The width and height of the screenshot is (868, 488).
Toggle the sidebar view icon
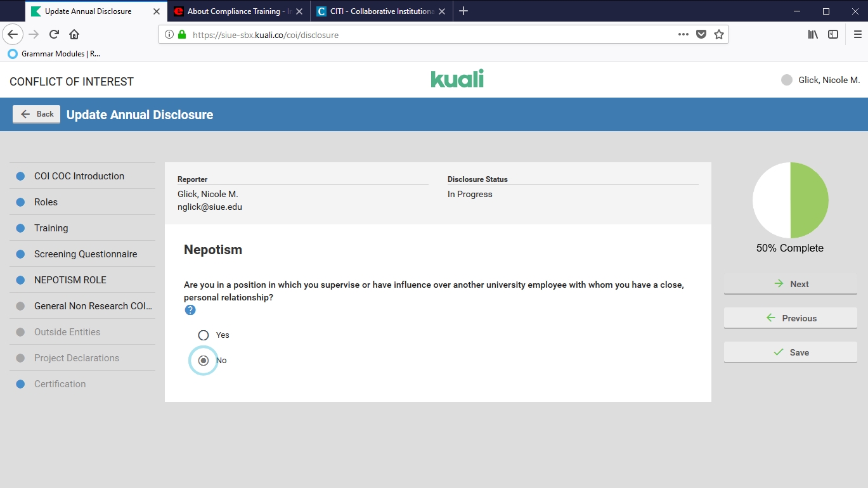833,34
